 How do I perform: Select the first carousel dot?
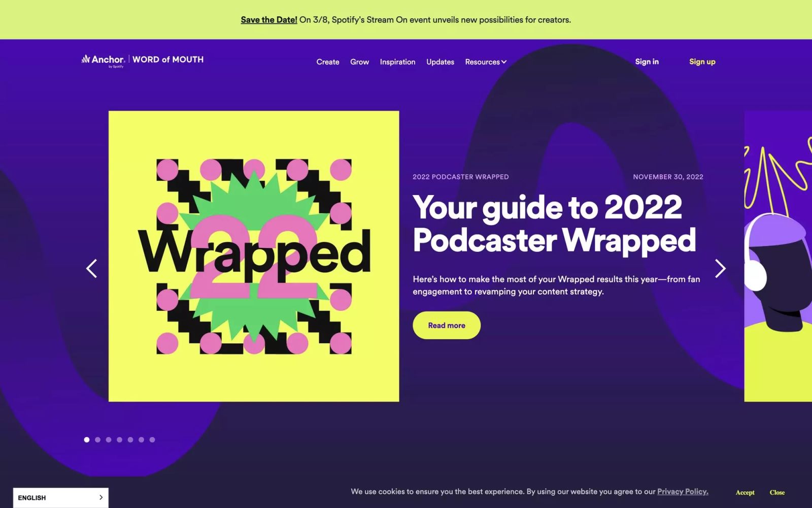tap(87, 440)
